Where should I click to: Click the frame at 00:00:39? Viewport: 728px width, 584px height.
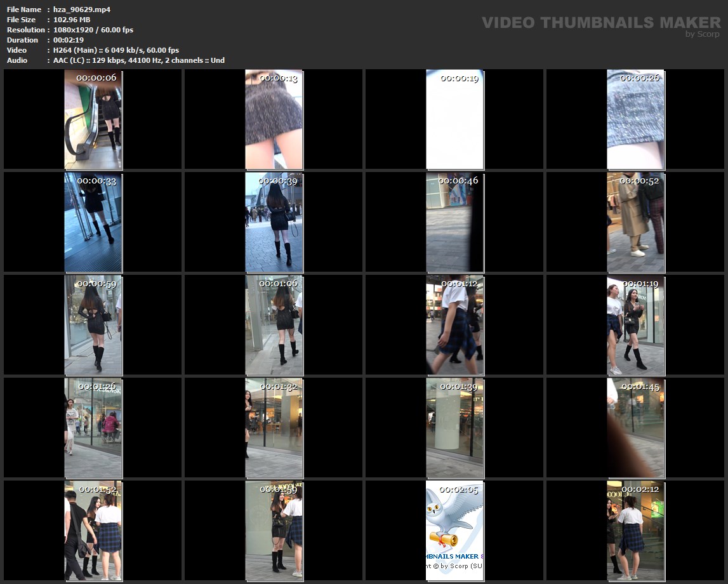274,222
